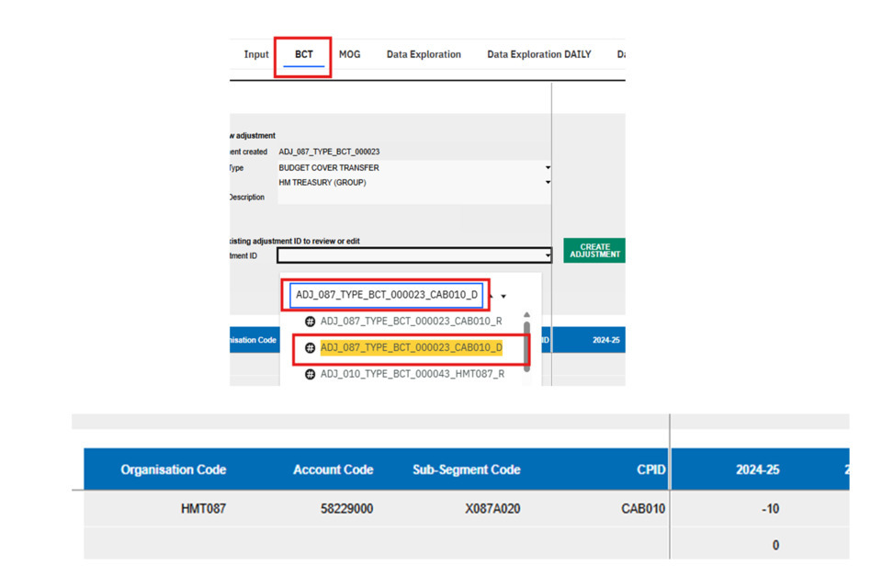Click the search box containing ADJ_087_TYPE_BCT_000023_CAB010_D
Screen dimensions: 882x588
387,295
